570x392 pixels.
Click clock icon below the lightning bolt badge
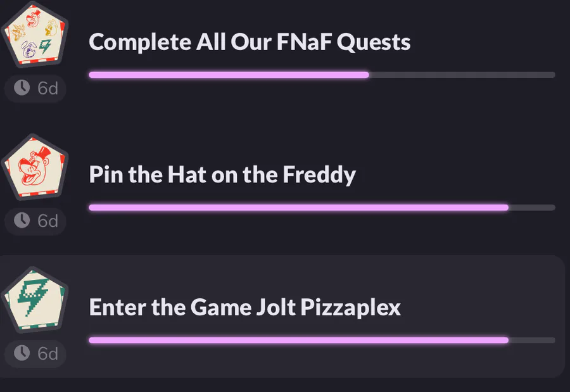tap(22, 353)
